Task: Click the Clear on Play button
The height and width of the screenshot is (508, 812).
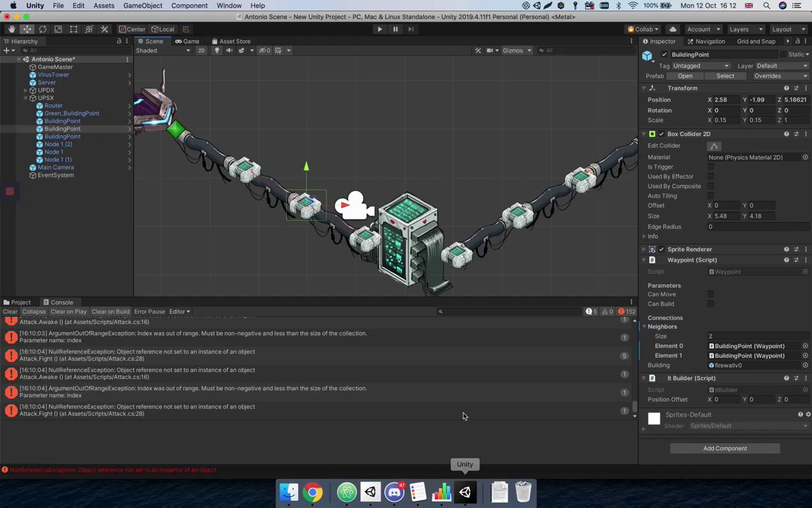Action: pos(68,312)
